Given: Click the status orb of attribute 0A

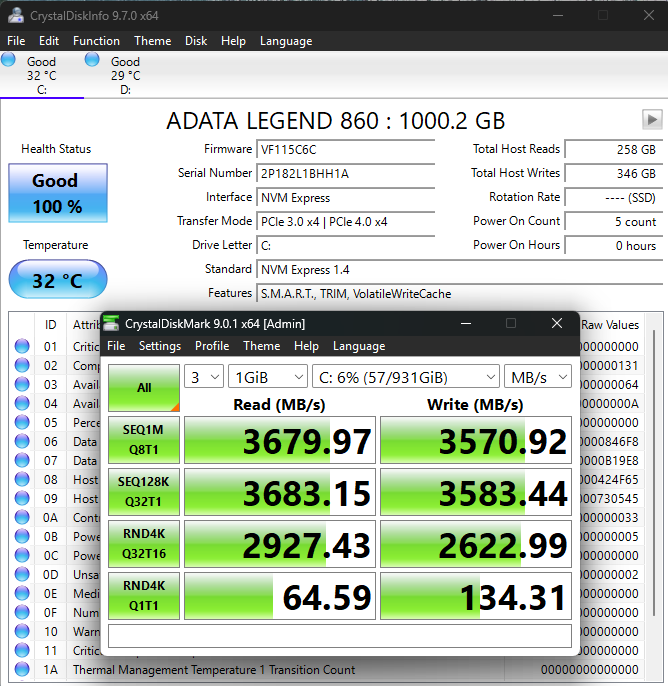Looking at the screenshot, I should (22, 518).
